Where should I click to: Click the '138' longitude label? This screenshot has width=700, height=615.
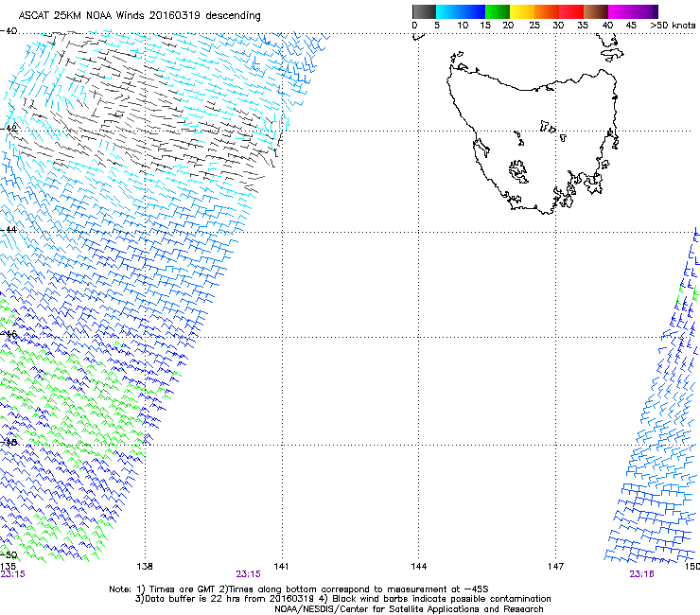[145, 567]
